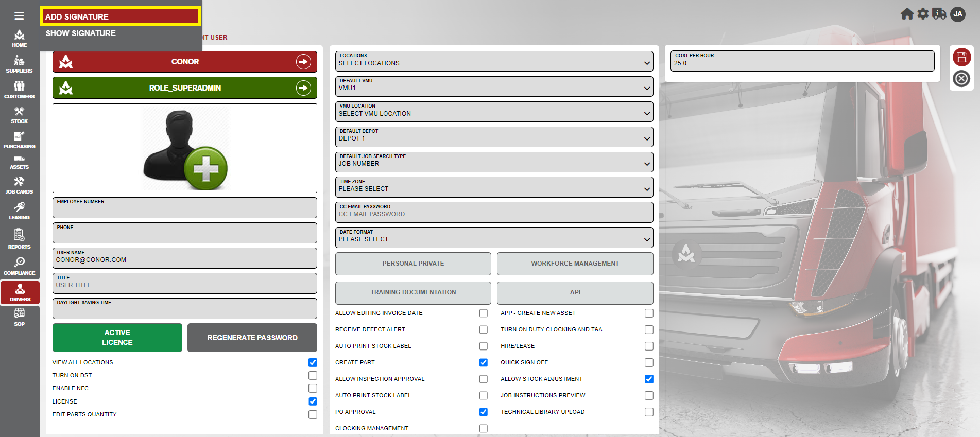Open Leasing sidebar icon
This screenshot has width=980, height=437.
pyautogui.click(x=19, y=211)
